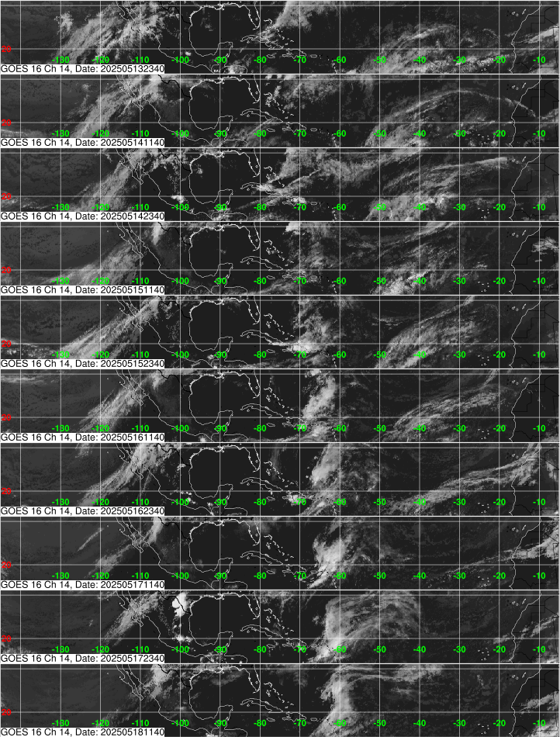Click the red 20 latitude label in the 202505171140 panel

tap(6, 565)
